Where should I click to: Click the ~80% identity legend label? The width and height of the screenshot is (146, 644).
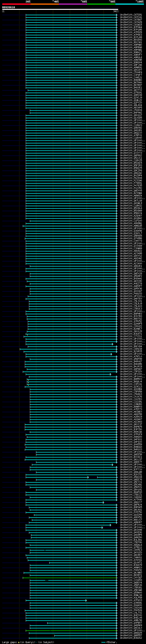click(x=112, y=2)
